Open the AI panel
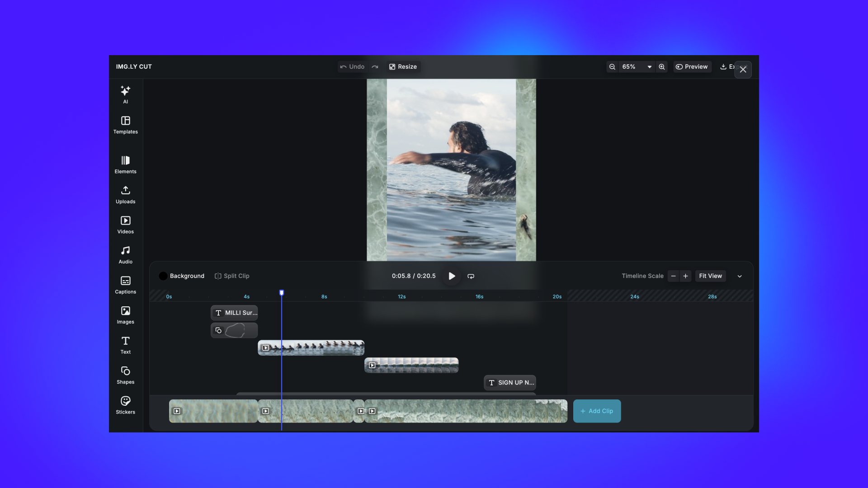Screen dimensions: 868x488 pyautogui.click(x=125, y=94)
